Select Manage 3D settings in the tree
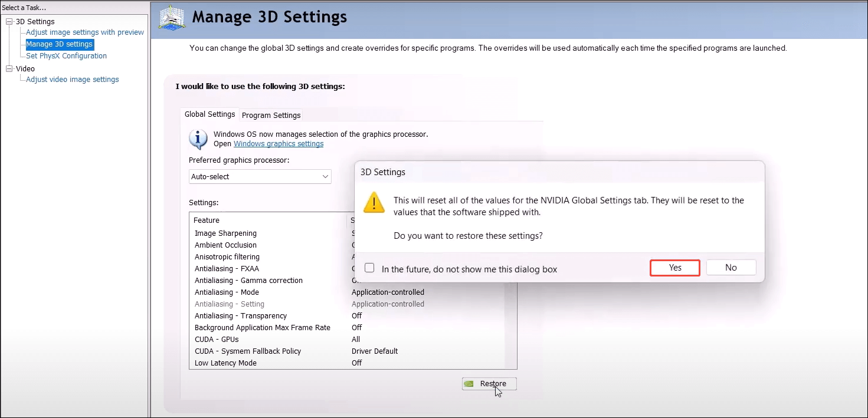Viewport: 868px width, 418px height. (x=59, y=44)
